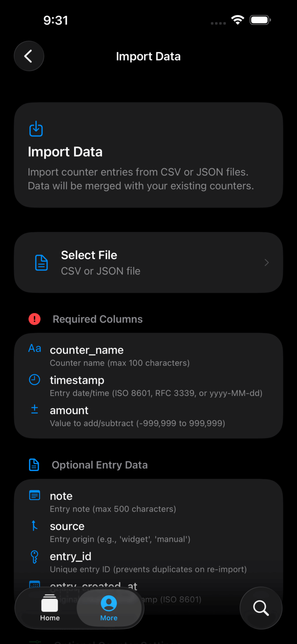Image resolution: width=297 pixels, height=644 pixels.
Task: Open the search magnifier button
Action: coord(261,608)
